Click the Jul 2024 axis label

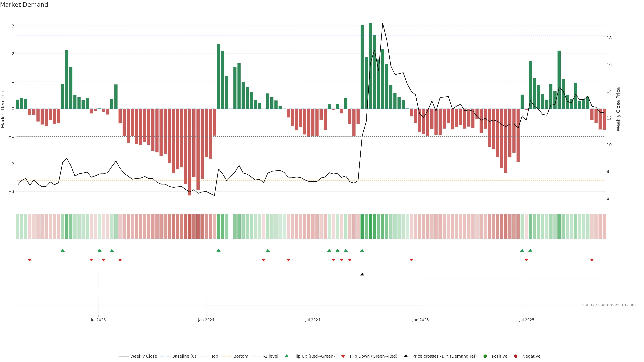[312, 320]
